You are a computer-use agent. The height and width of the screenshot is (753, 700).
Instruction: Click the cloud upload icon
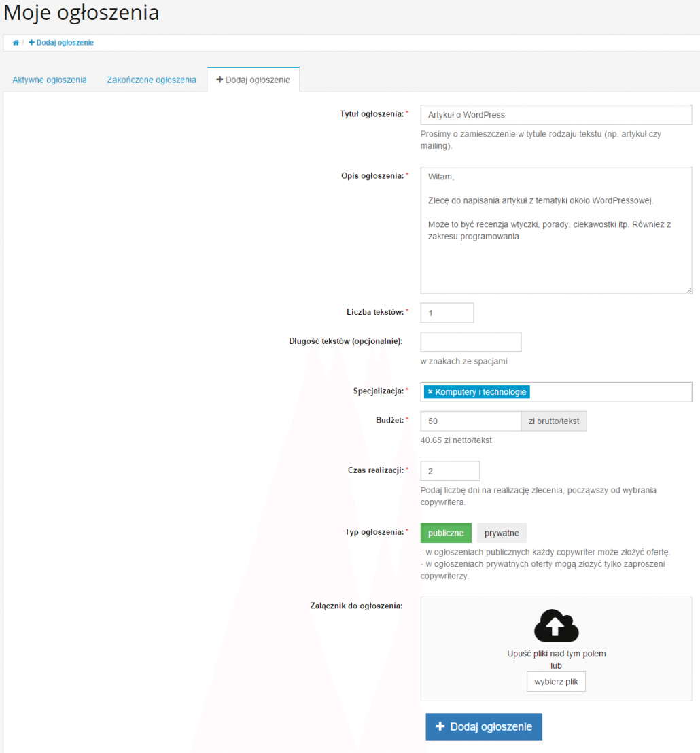click(556, 625)
